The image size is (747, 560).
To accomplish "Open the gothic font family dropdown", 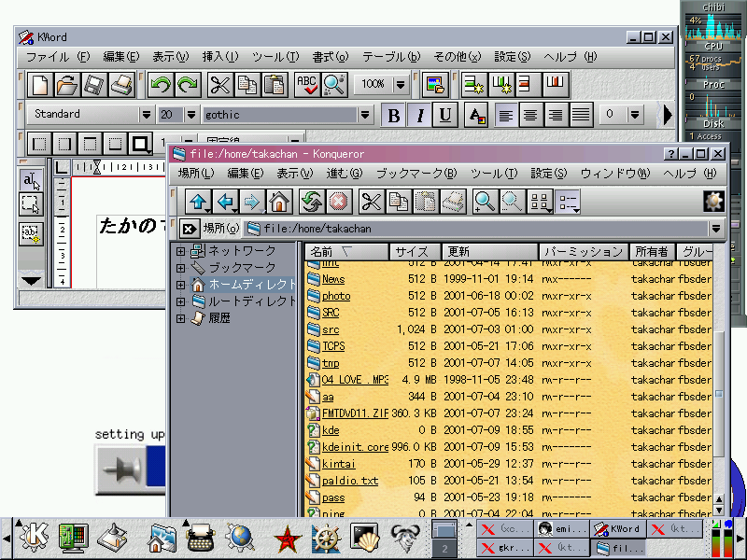I will pos(365,115).
